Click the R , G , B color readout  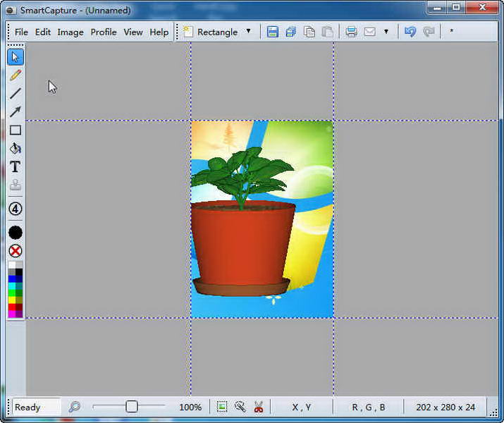pyautogui.click(x=369, y=407)
